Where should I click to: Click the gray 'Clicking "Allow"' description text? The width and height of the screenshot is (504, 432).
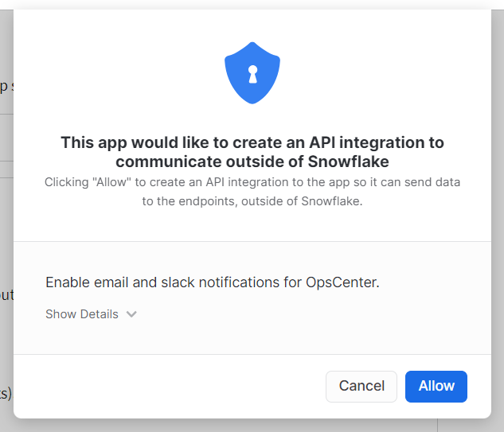(x=252, y=192)
